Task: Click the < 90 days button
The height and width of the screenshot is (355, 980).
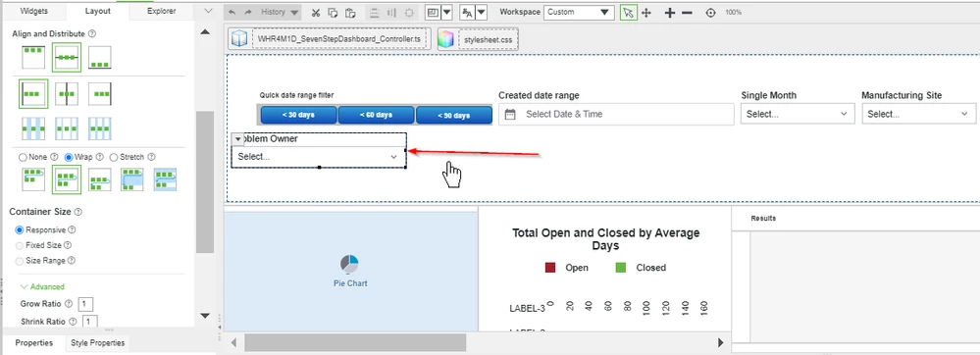Action: (454, 115)
